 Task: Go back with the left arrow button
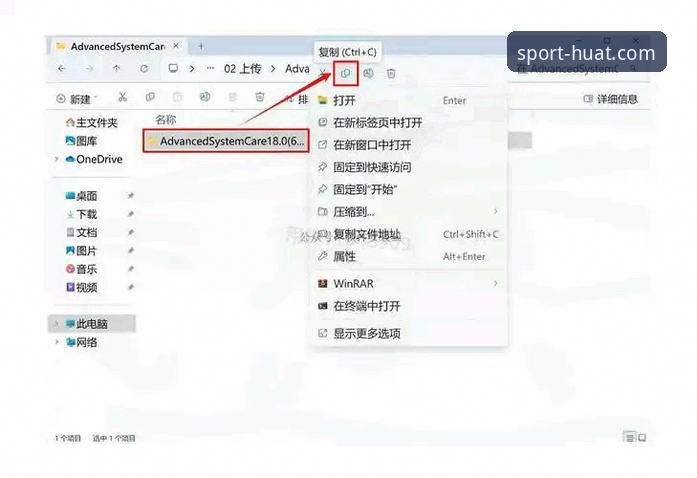pyautogui.click(x=62, y=68)
